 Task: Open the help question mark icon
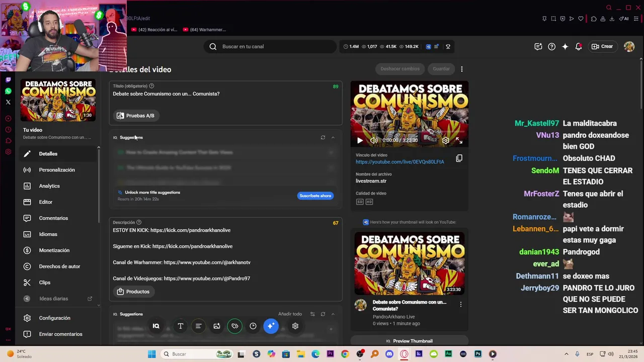pos(552,46)
